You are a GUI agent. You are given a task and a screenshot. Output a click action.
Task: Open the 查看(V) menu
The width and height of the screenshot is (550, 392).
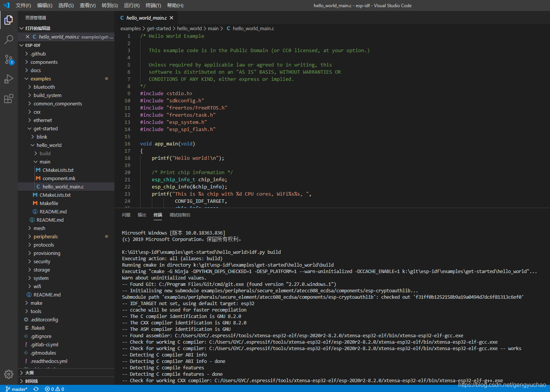(88, 5)
